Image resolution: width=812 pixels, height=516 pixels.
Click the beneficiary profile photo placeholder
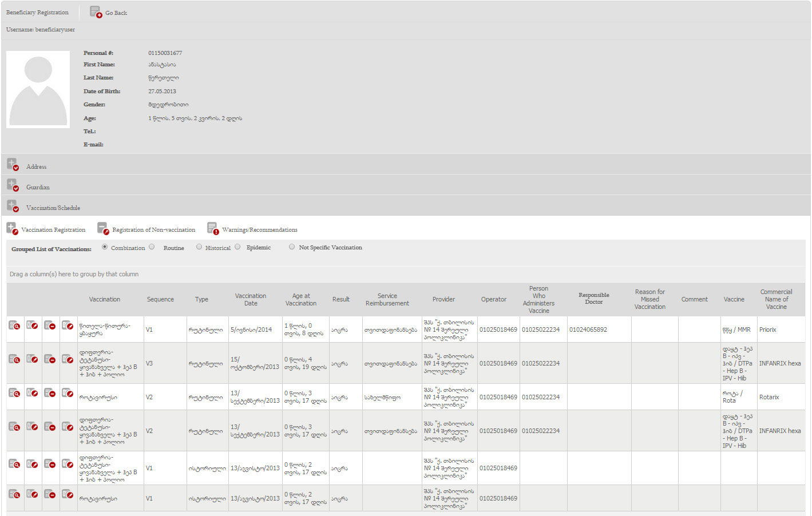coord(38,89)
